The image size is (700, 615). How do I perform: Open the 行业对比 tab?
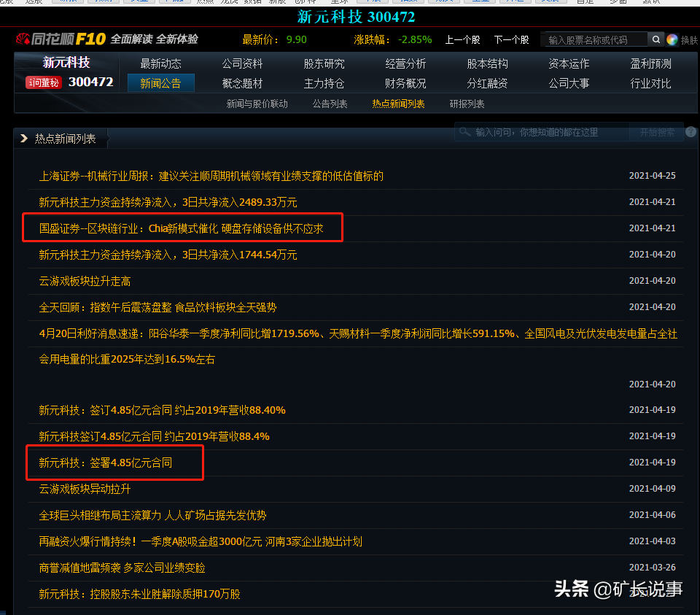tap(651, 83)
